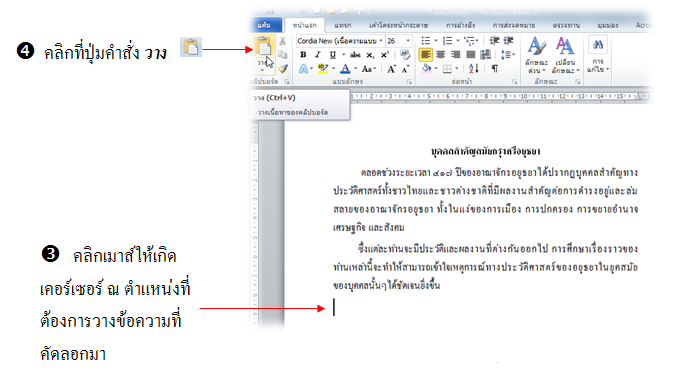Toggle Bold formatting
Viewport: 675px width, 379px height.
click(x=303, y=55)
